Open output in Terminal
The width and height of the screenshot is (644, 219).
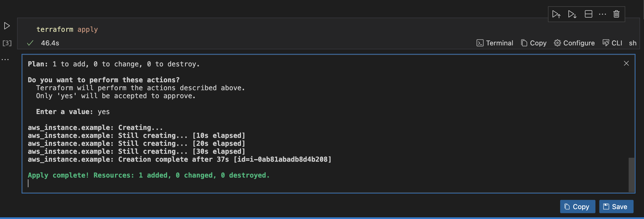pos(495,43)
